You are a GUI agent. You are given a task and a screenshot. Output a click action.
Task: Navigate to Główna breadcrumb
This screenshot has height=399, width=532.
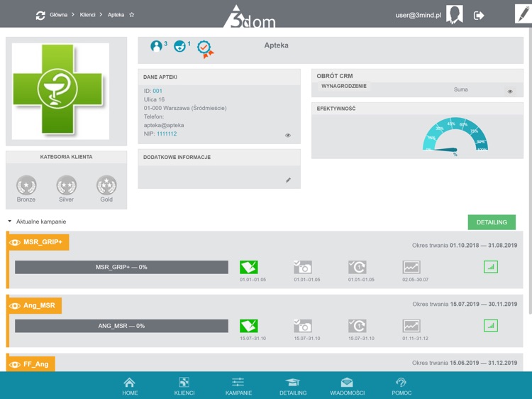click(58, 15)
